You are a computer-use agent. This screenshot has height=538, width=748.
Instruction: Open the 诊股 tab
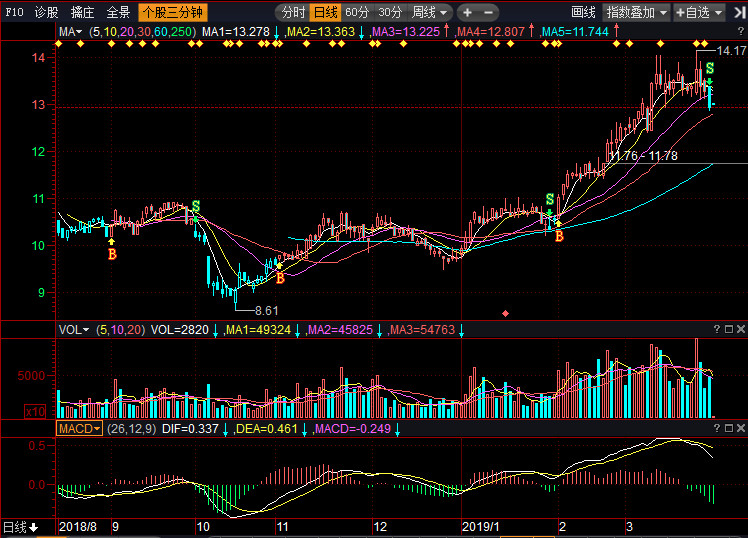point(46,13)
